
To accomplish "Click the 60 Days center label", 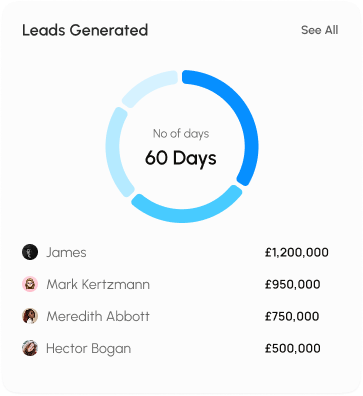I will tap(181, 158).
